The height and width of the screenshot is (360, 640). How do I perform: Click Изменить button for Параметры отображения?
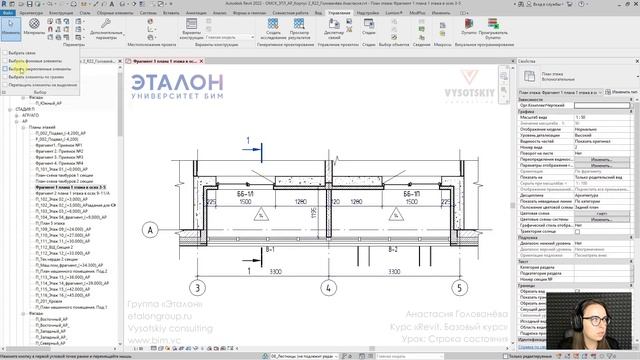602,166
